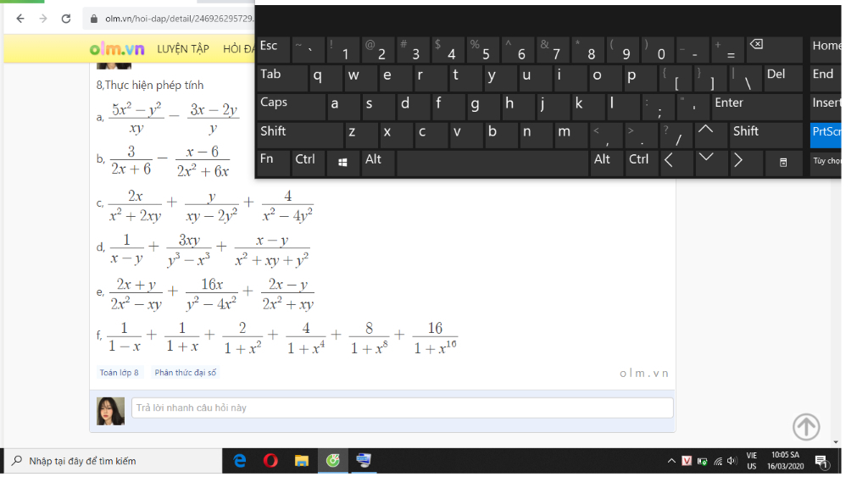Image resolution: width=868 pixels, height=488 pixels.
Task: Toggle Fn key on on-screen keyboard
Action: 274,163
